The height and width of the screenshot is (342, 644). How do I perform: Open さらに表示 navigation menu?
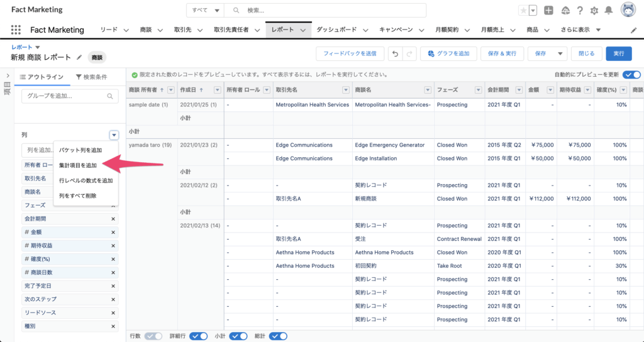pos(580,30)
